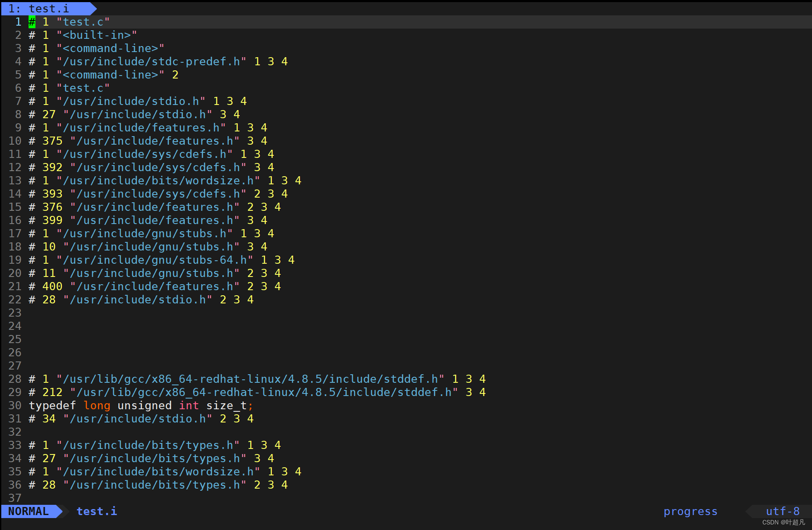Click line number 32 in the gutter
This screenshot has height=530, width=812.
pyautogui.click(x=15, y=432)
